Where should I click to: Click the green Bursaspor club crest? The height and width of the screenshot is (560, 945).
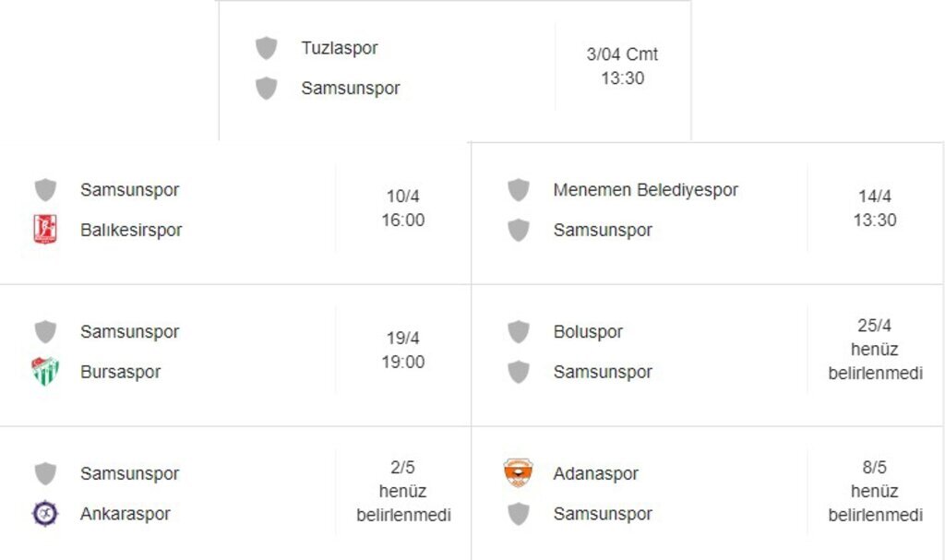pos(45,372)
